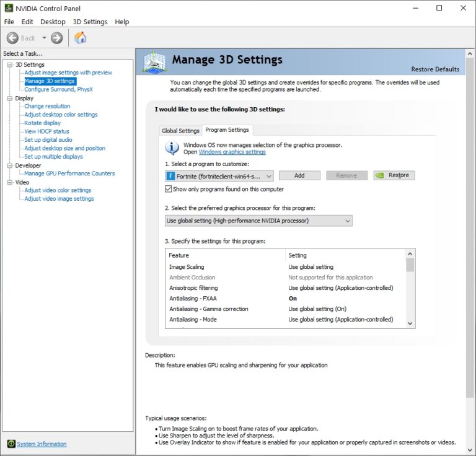Click the Setting column header
Viewport: 476px width, 456px height.
click(x=345, y=255)
